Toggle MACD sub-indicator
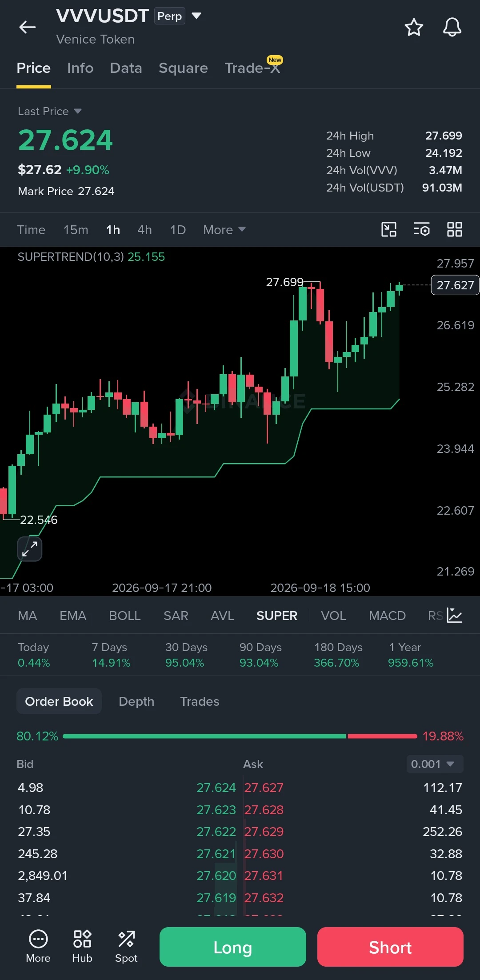The image size is (480, 980). click(x=387, y=616)
